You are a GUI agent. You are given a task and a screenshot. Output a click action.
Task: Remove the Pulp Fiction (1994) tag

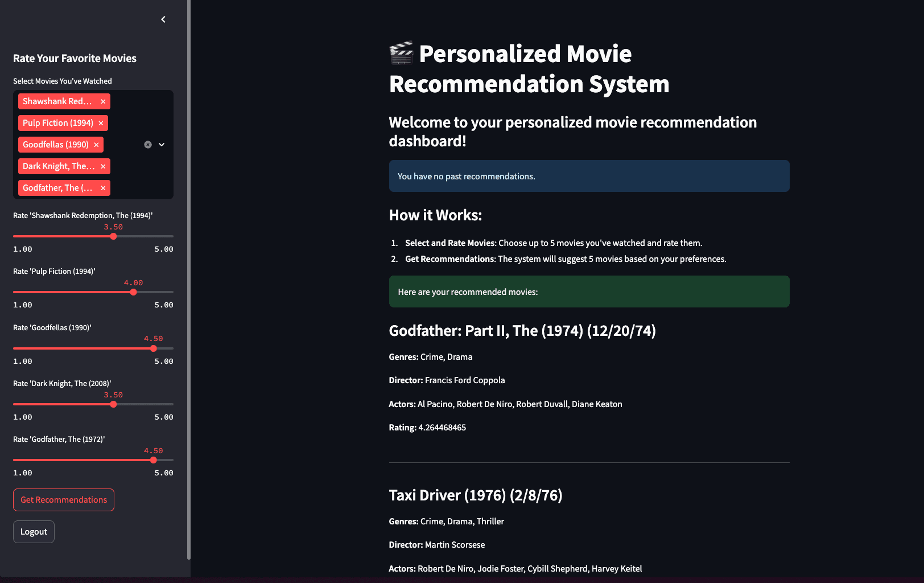tap(101, 123)
